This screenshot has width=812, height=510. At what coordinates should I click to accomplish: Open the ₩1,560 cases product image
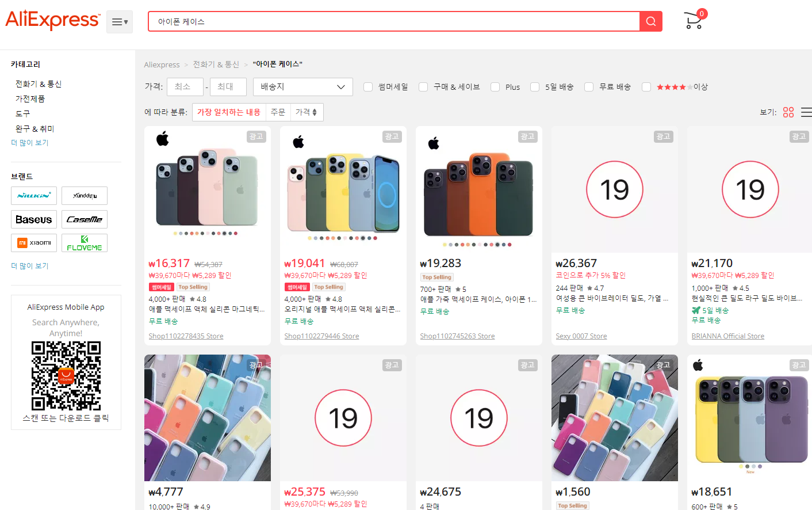[615, 418]
